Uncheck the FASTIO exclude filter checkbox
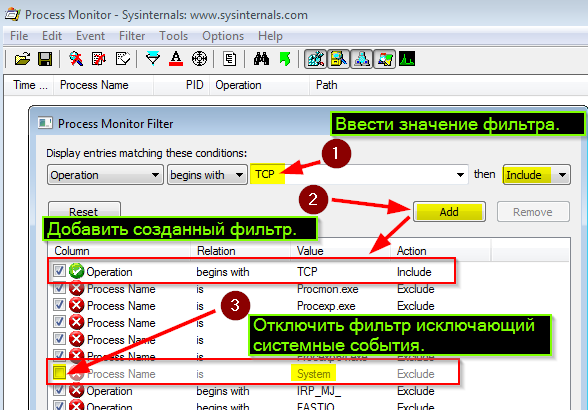The height and width of the screenshot is (410, 588). [x=59, y=406]
